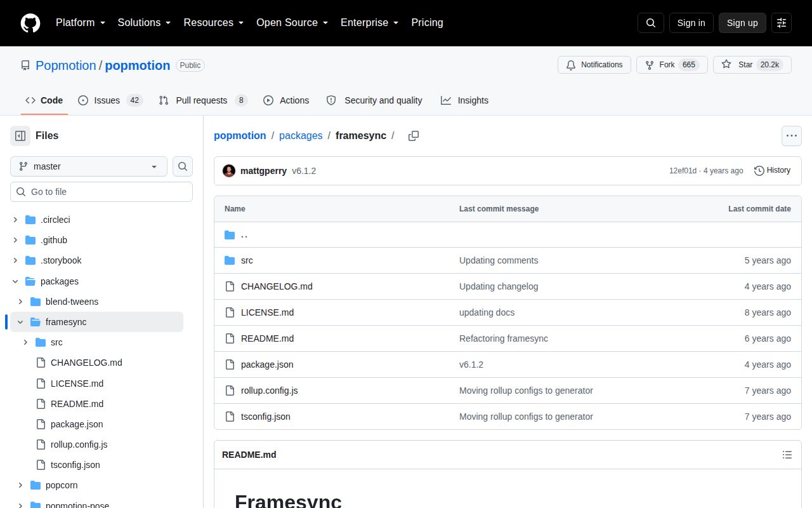
Task: Open LICENSE.md in the file table
Action: [267, 312]
